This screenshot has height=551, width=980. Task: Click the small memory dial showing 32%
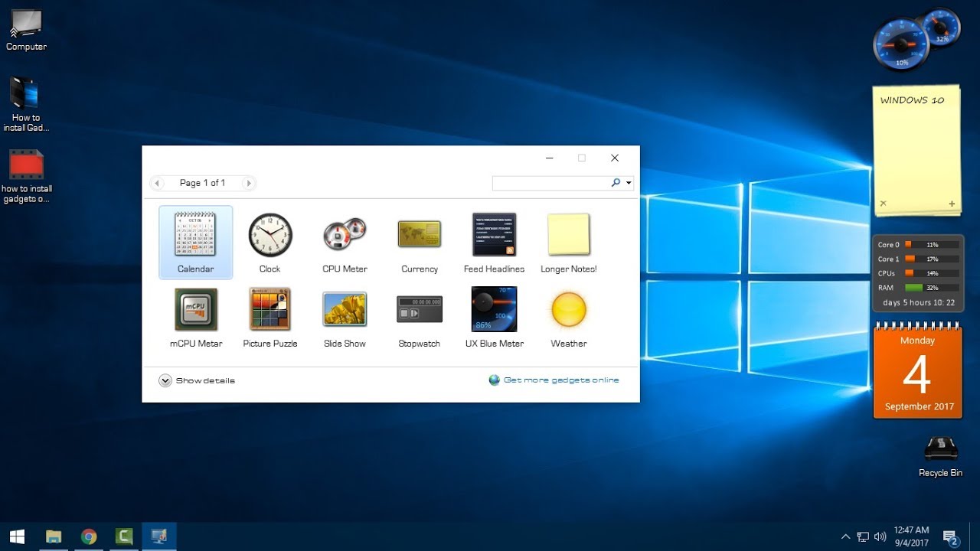(x=941, y=28)
